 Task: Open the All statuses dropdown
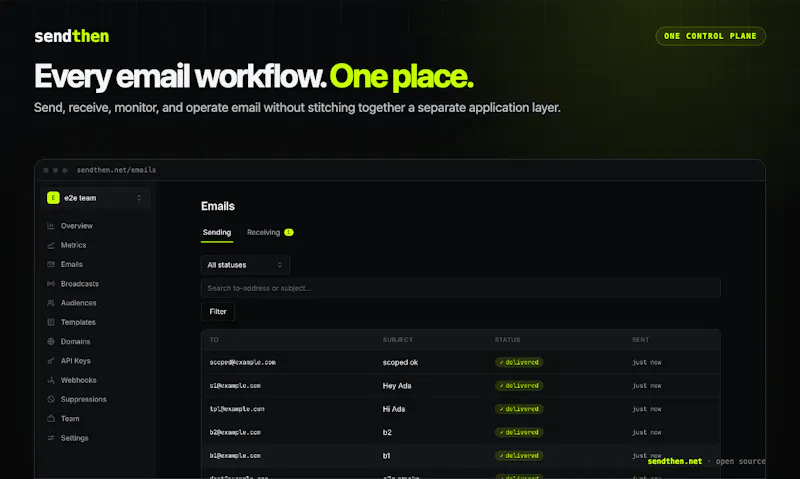tap(245, 265)
